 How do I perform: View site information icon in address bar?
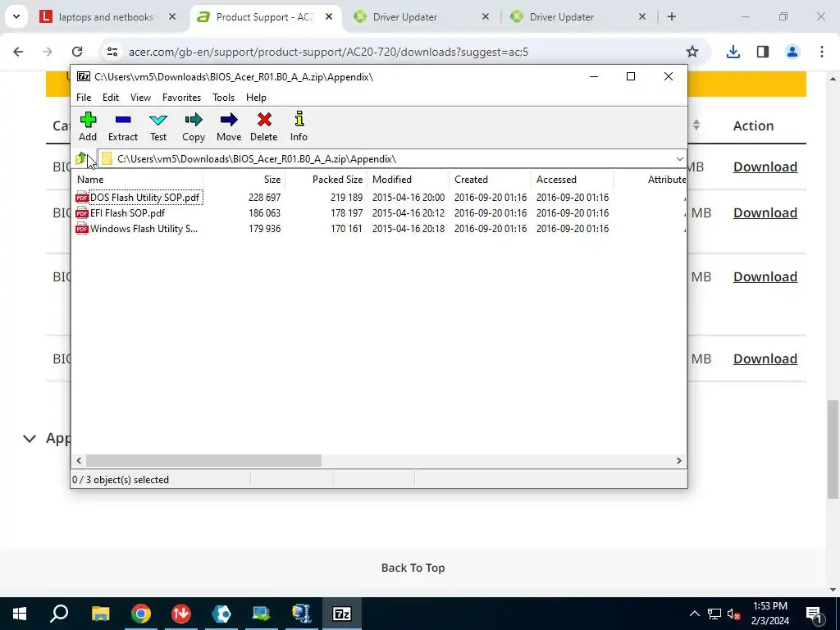point(112,52)
